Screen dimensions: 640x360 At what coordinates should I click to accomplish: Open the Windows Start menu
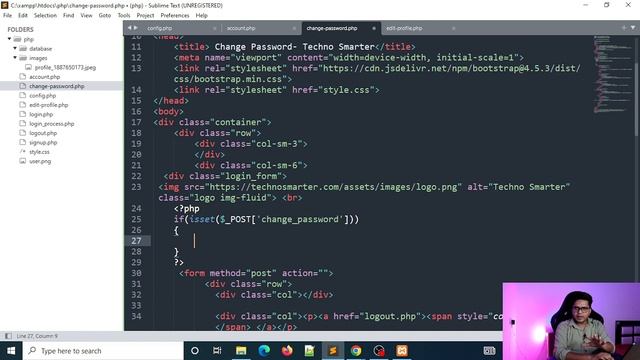[11, 351]
